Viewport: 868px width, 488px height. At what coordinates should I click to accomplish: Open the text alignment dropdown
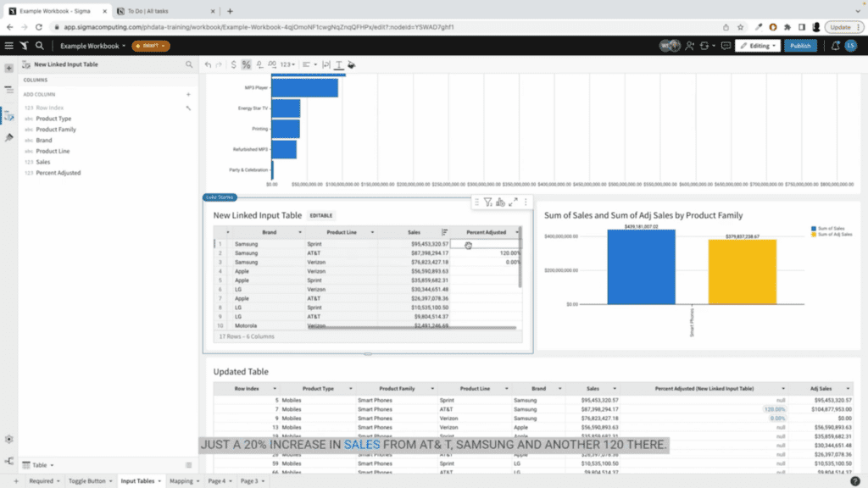point(309,64)
